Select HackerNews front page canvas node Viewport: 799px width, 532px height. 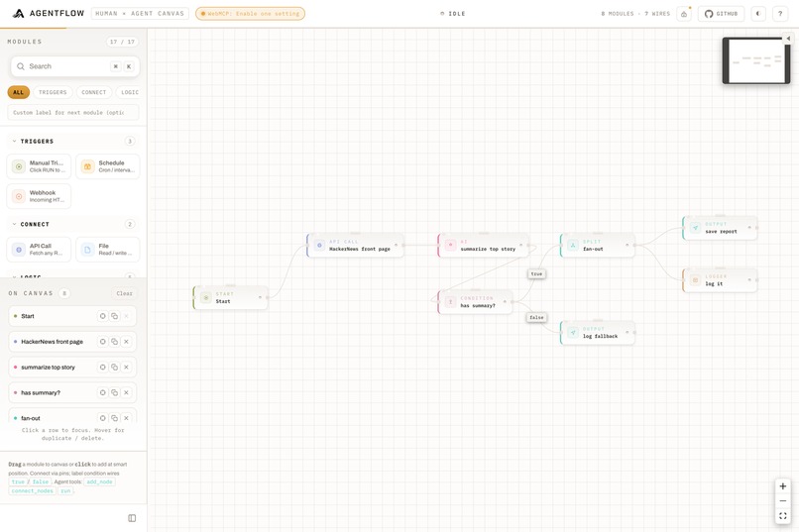355,246
